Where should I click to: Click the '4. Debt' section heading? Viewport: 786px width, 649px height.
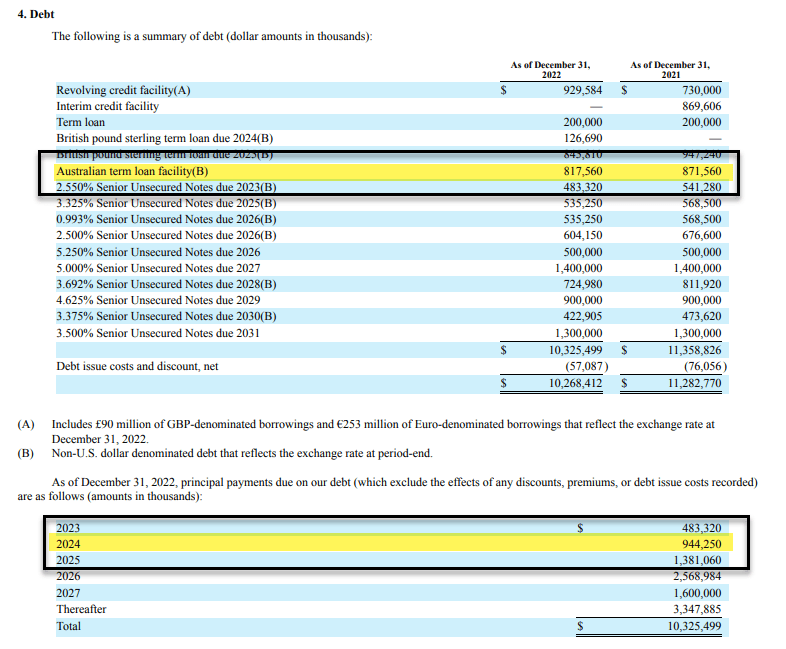click(36, 14)
